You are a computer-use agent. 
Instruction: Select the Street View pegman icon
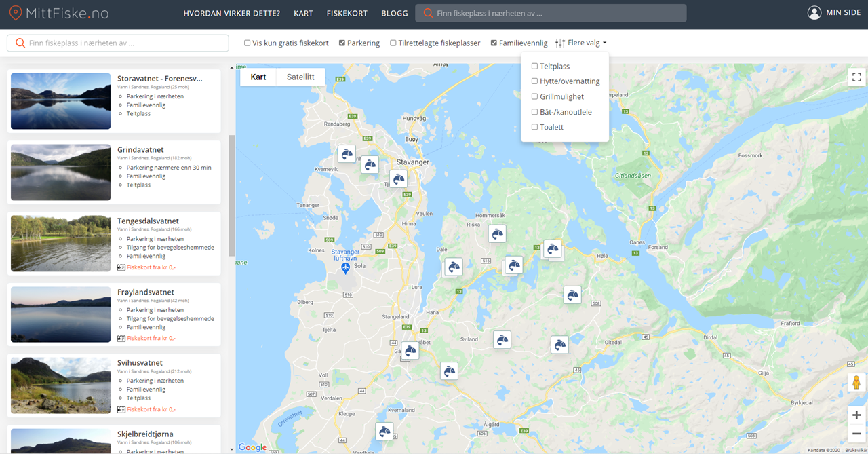pos(856,382)
